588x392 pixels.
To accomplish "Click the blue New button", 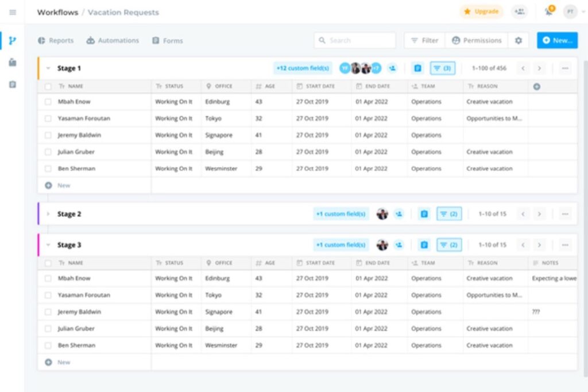I will point(557,40).
